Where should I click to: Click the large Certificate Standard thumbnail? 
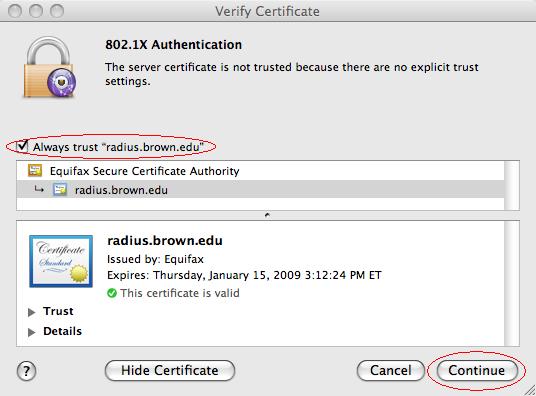click(x=61, y=261)
